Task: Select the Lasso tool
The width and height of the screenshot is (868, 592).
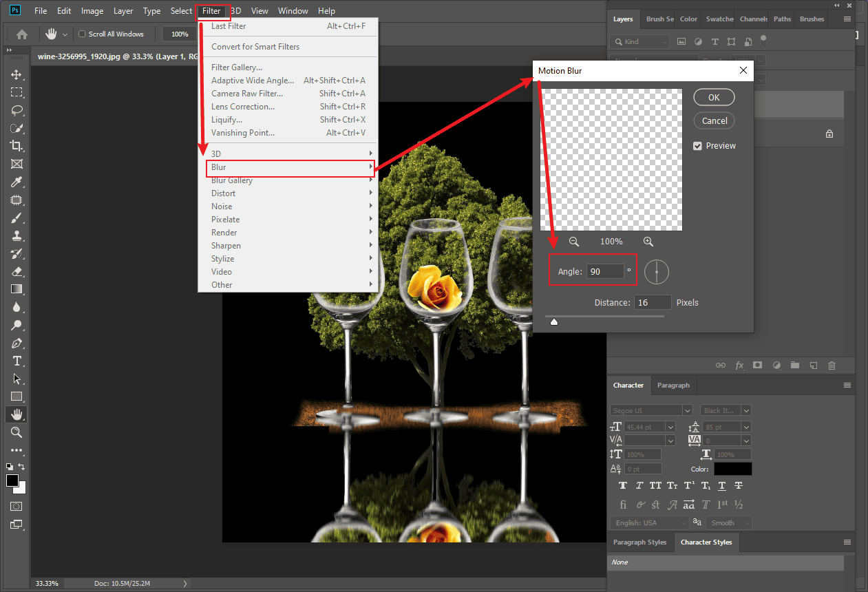Action: tap(15, 110)
